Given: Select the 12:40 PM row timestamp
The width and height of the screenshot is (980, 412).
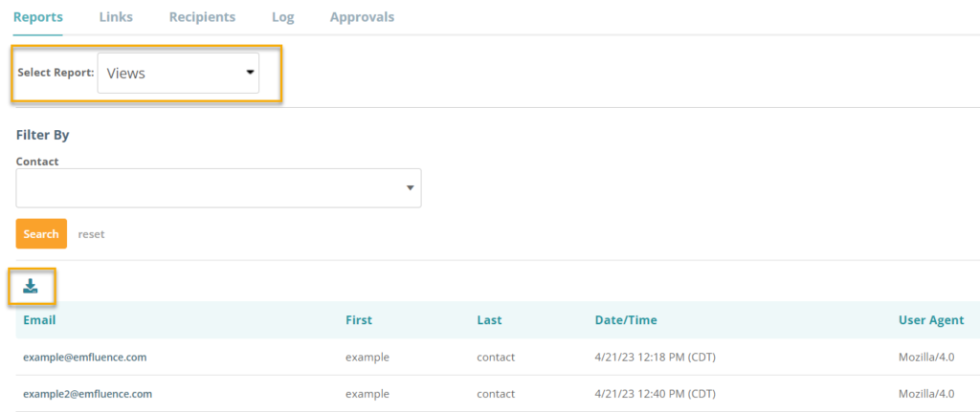Looking at the screenshot, I should [x=655, y=394].
